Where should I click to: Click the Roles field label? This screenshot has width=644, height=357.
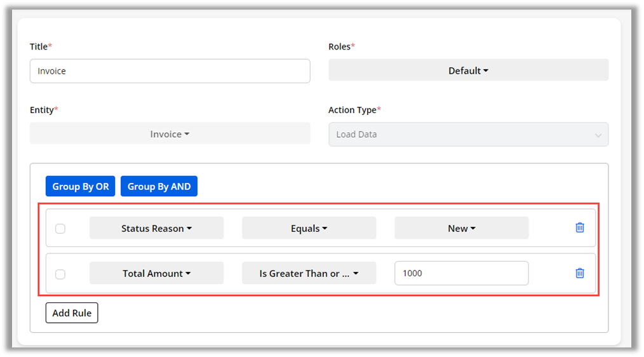[x=339, y=46]
